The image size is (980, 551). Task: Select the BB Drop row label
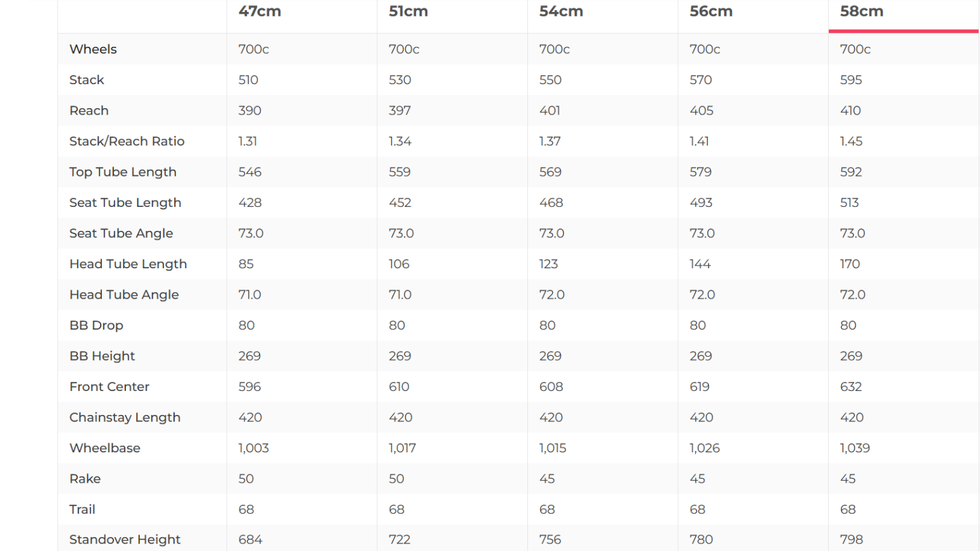coord(96,325)
